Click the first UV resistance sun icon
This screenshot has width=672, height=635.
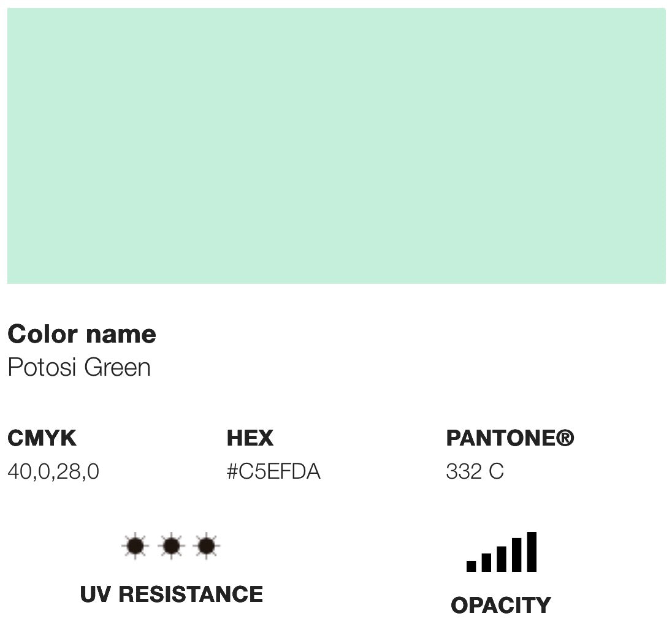tap(136, 546)
